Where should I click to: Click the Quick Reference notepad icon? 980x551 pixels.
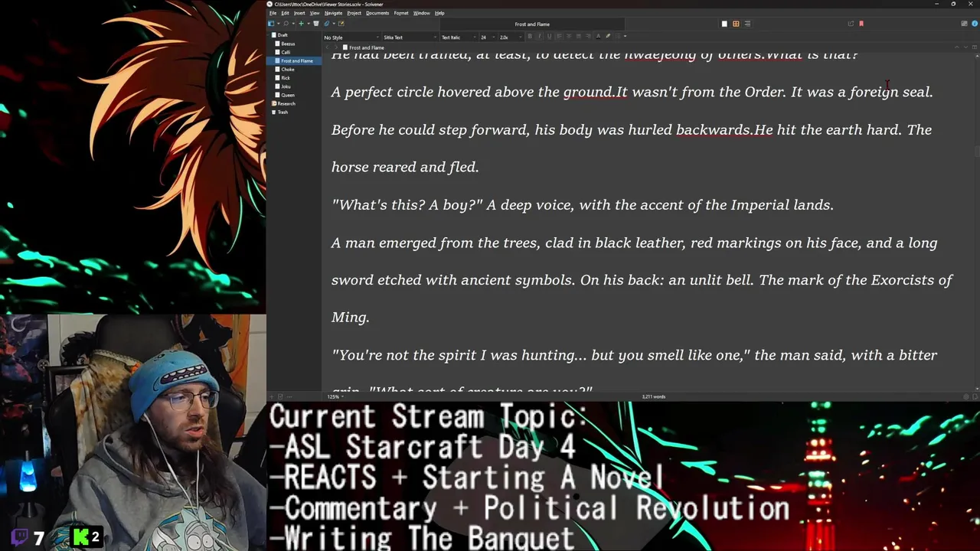pos(341,24)
